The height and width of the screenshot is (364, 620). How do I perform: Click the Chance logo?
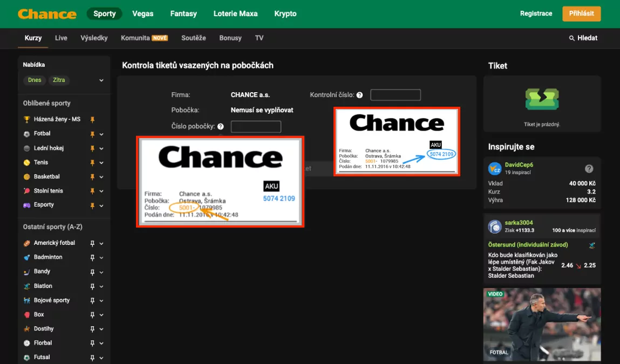click(46, 13)
